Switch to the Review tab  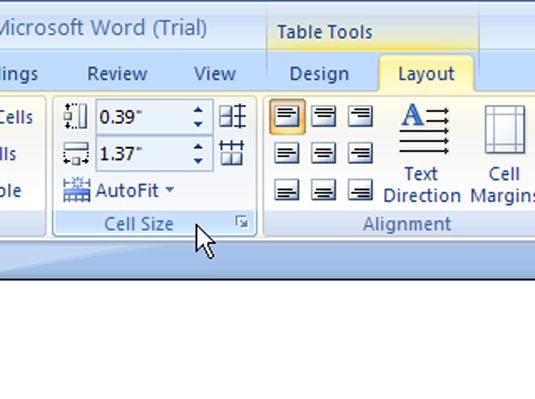click(117, 74)
